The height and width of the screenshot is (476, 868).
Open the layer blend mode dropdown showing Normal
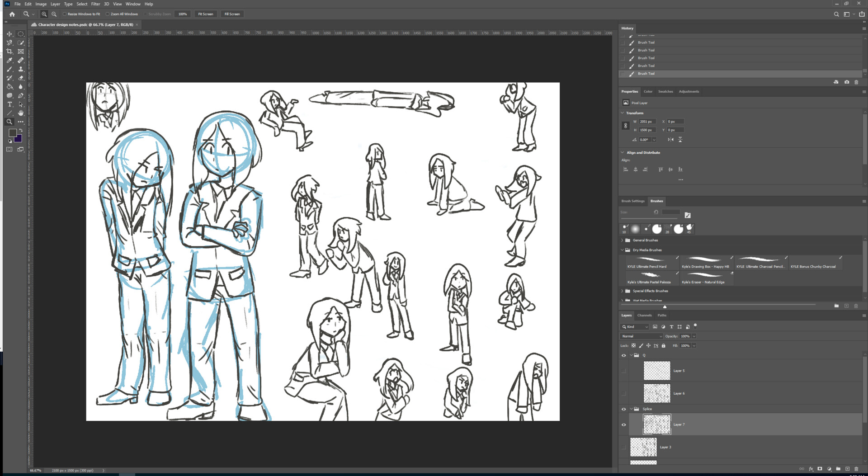coord(641,336)
